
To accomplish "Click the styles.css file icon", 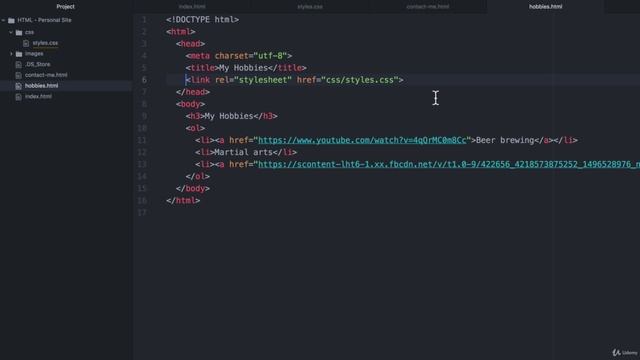I will tap(26, 43).
